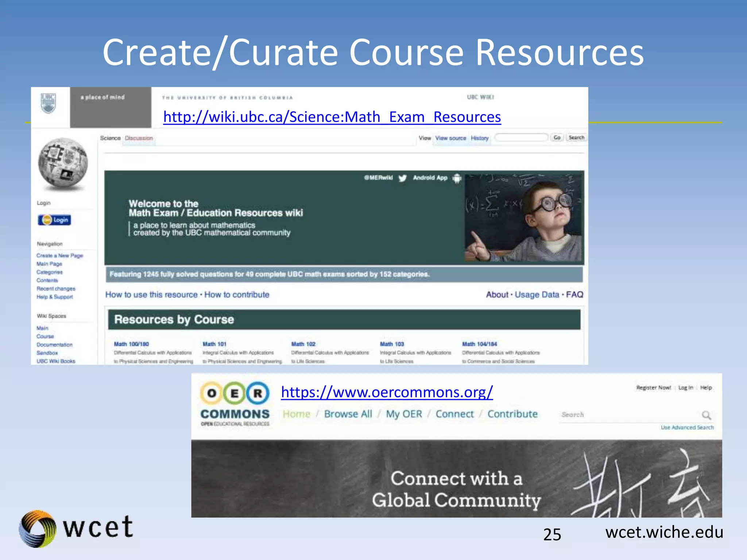
Task: Open the Recent changes link
Action: point(56,288)
